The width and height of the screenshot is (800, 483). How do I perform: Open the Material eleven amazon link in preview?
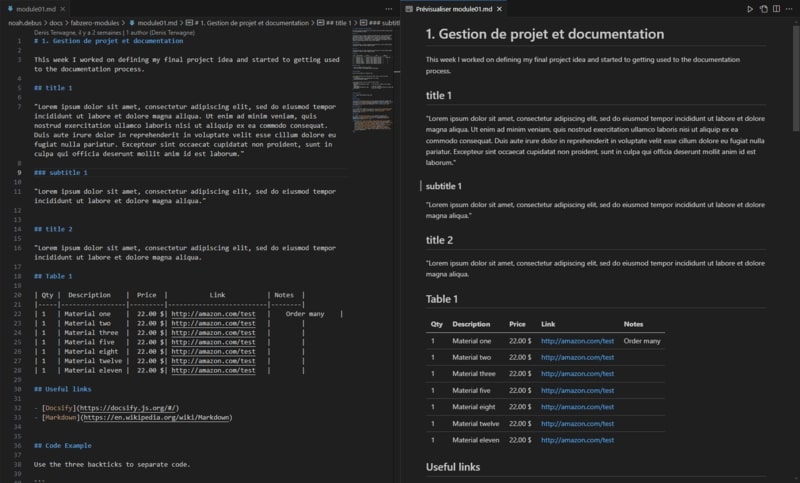tap(577, 440)
